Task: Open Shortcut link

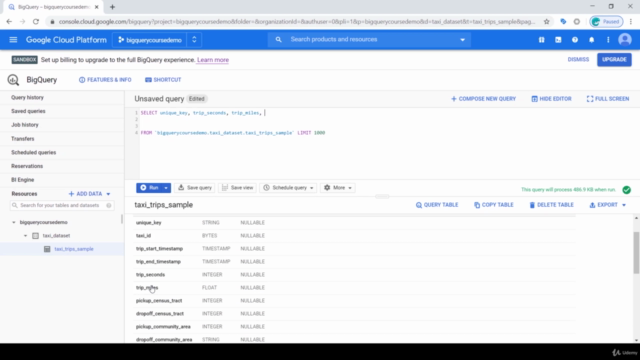Action: 163,80
